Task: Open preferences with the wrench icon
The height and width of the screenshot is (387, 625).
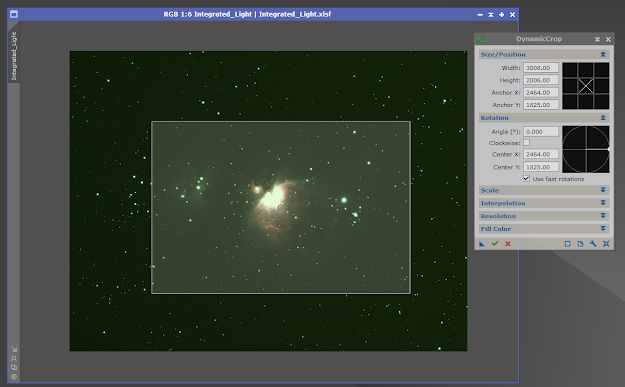Action: (593, 244)
